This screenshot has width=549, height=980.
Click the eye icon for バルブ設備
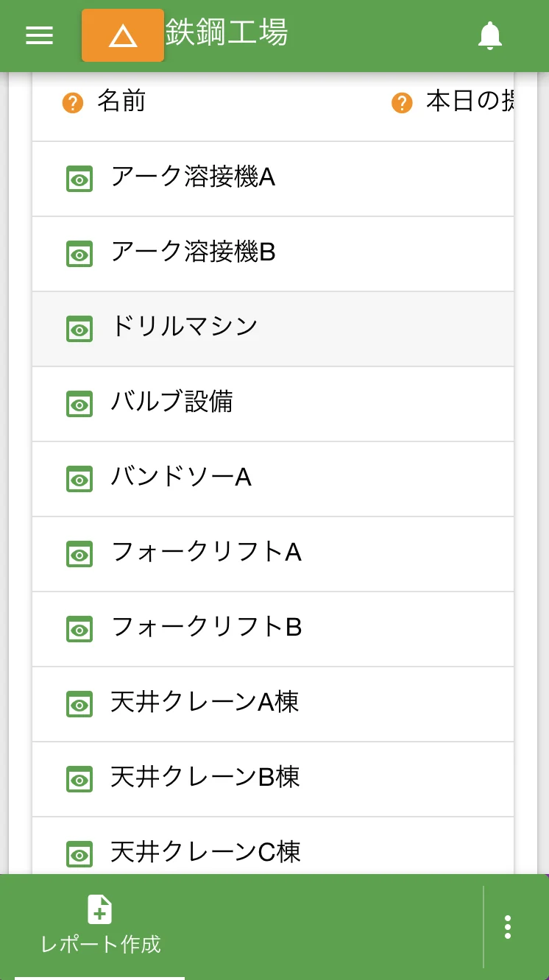point(79,405)
